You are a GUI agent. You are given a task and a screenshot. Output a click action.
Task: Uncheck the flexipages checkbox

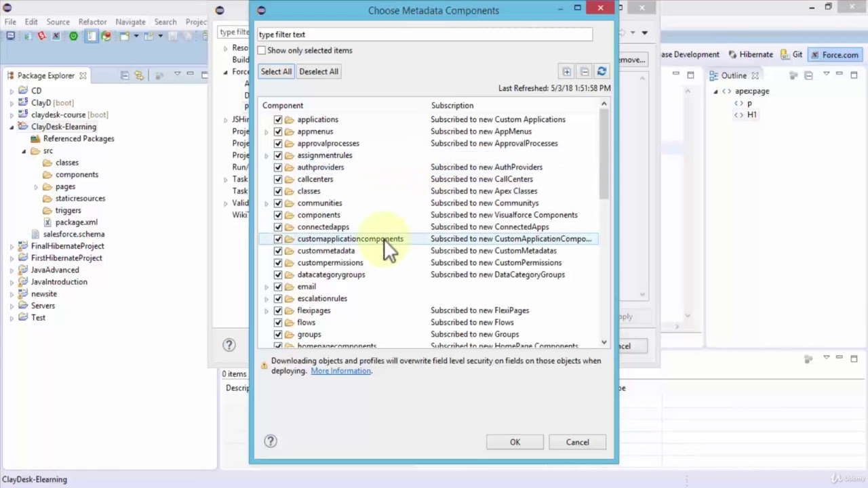278,310
